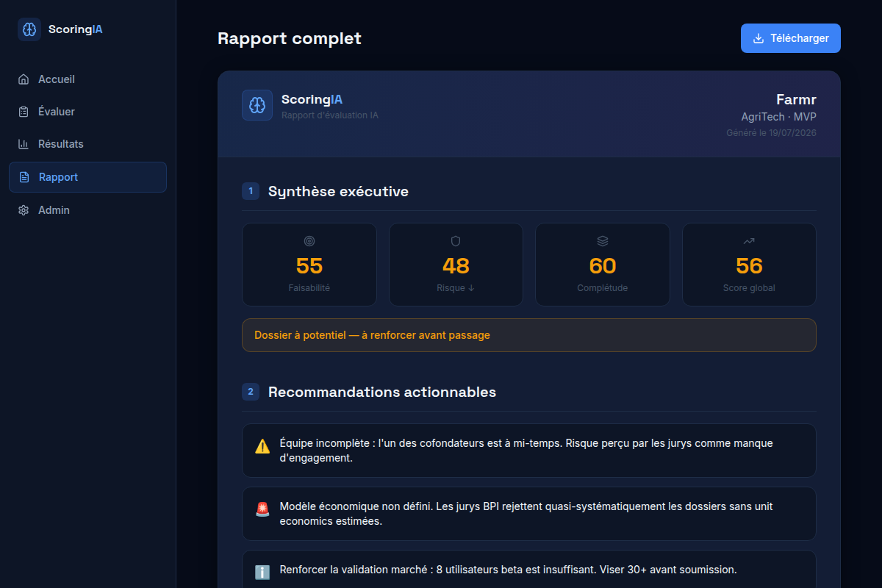Viewport: 882px width, 588px height.
Task: Click the section number 2 badge
Action: pos(251,392)
